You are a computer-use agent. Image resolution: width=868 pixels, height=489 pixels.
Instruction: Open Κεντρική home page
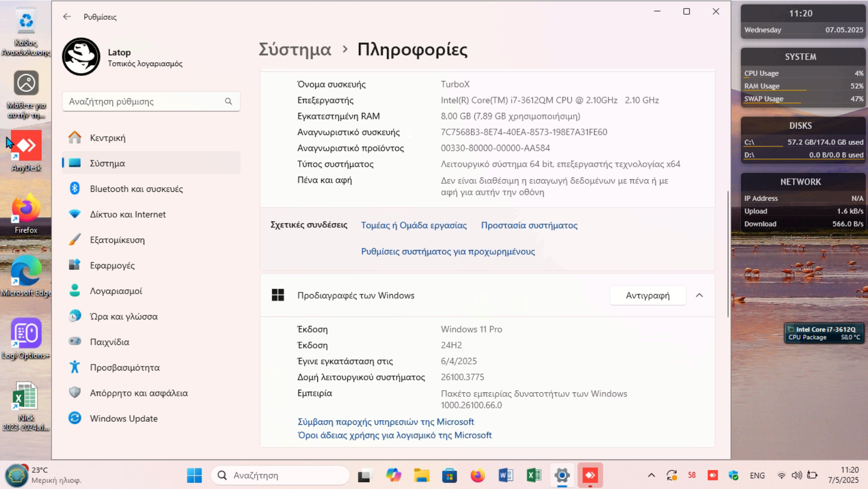tap(151, 138)
